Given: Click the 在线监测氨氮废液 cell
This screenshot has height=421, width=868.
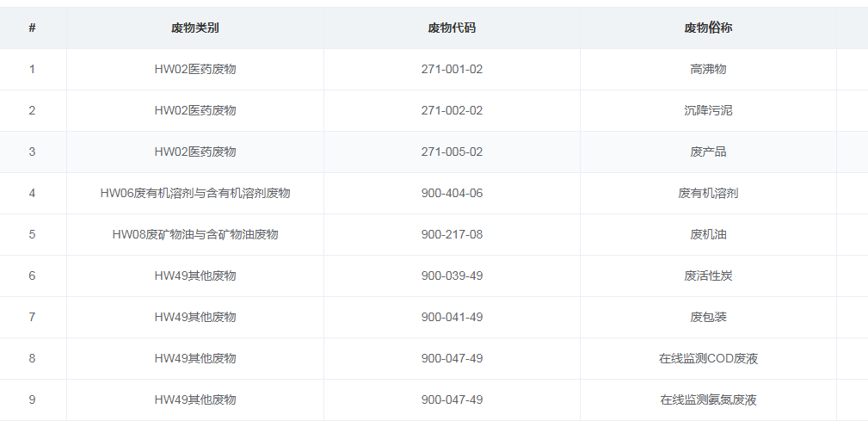Looking at the screenshot, I should click(708, 399).
